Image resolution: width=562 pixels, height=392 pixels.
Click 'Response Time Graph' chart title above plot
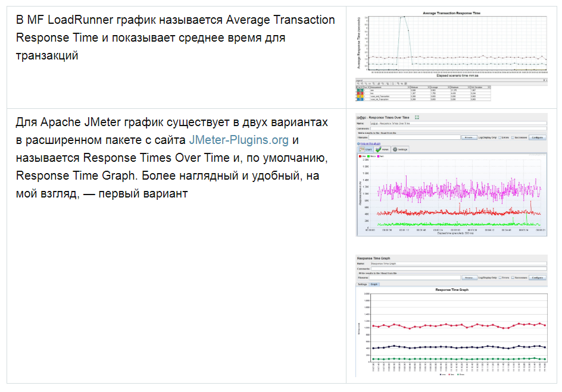coord(452,290)
